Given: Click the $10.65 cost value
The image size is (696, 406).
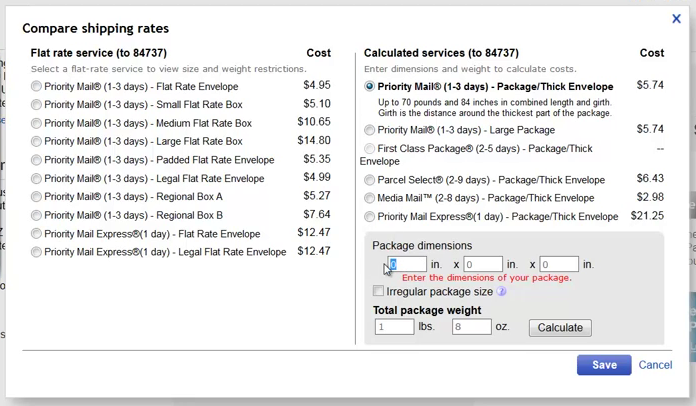Looking at the screenshot, I should point(314,122).
